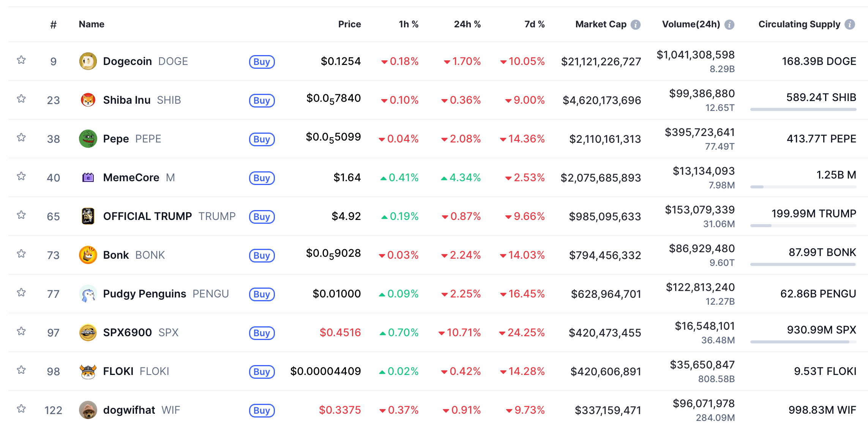Add dogwifhat to watchlist with star
This screenshot has width=868, height=427.
21,409
